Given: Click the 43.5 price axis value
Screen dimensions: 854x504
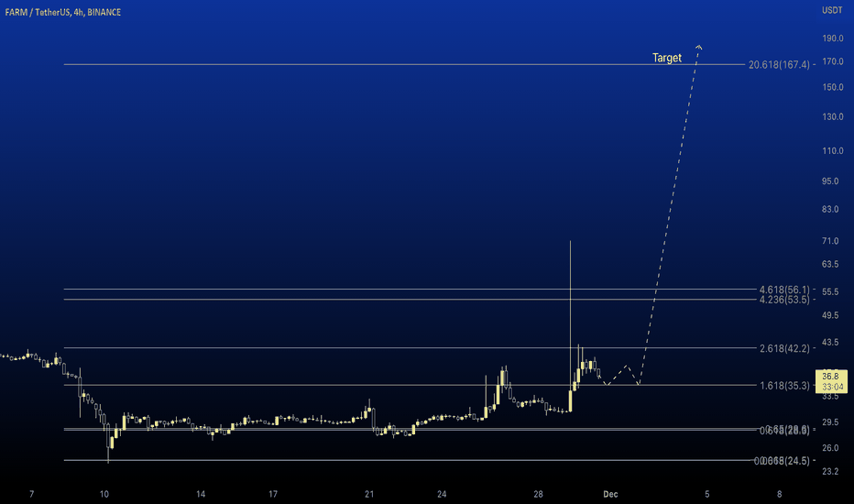Looking at the screenshot, I should click(830, 342).
